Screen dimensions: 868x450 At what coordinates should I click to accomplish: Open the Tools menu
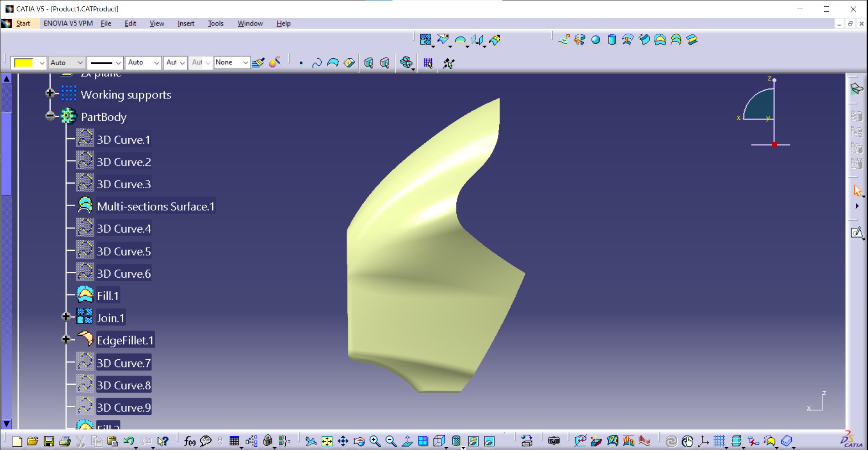click(x=215, y=23)
